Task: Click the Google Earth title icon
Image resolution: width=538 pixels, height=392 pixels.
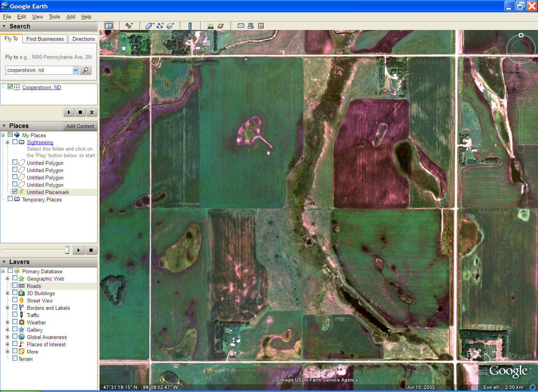Action: point(5,6)
